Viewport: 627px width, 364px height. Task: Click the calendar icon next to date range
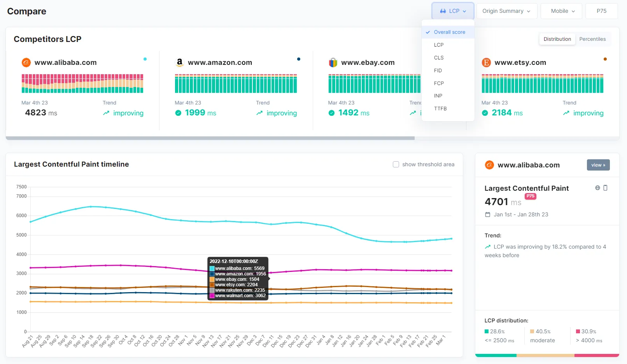pos(488,215)
